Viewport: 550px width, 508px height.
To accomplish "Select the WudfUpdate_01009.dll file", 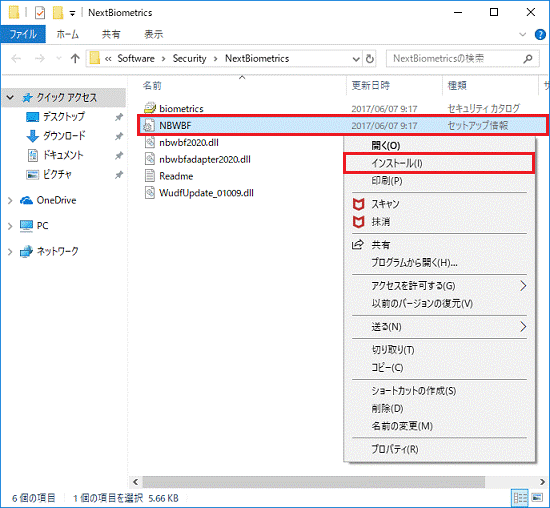I will pos(206,193).
